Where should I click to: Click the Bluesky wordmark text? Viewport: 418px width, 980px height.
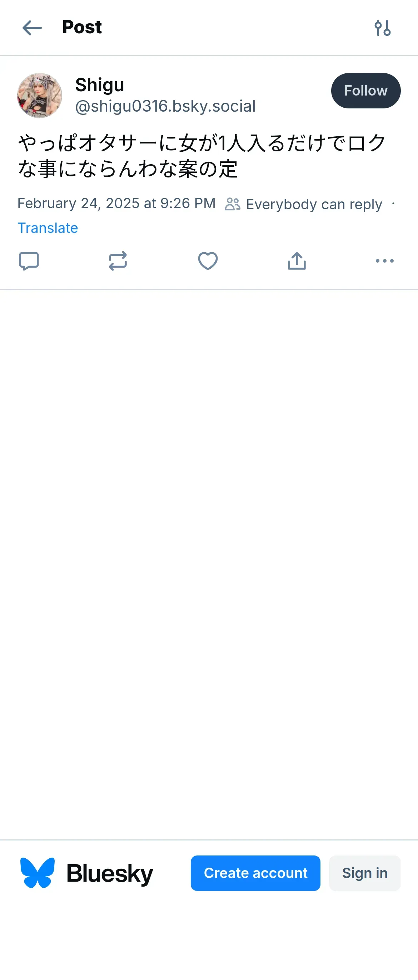coord(109,873)
